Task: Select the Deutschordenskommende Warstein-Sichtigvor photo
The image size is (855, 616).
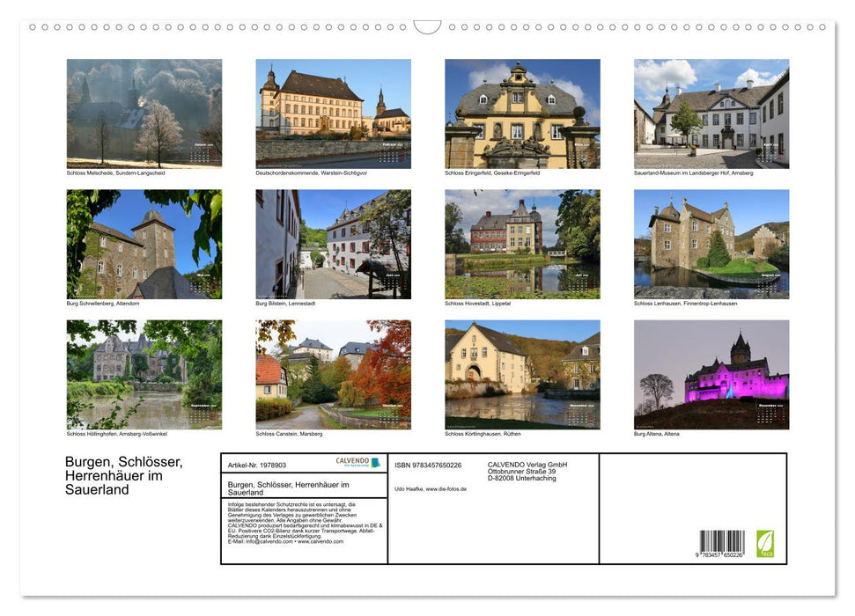Action: tap(333, 114)
